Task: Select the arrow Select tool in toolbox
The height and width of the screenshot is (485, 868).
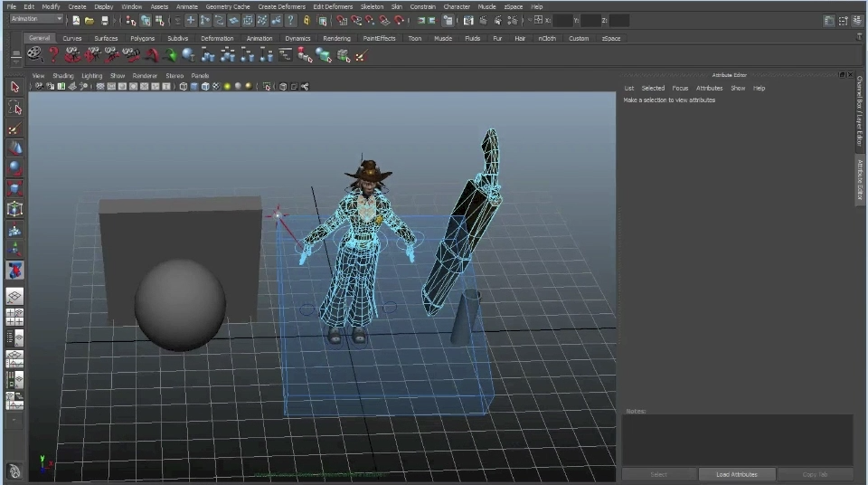Action: point(15,87)
